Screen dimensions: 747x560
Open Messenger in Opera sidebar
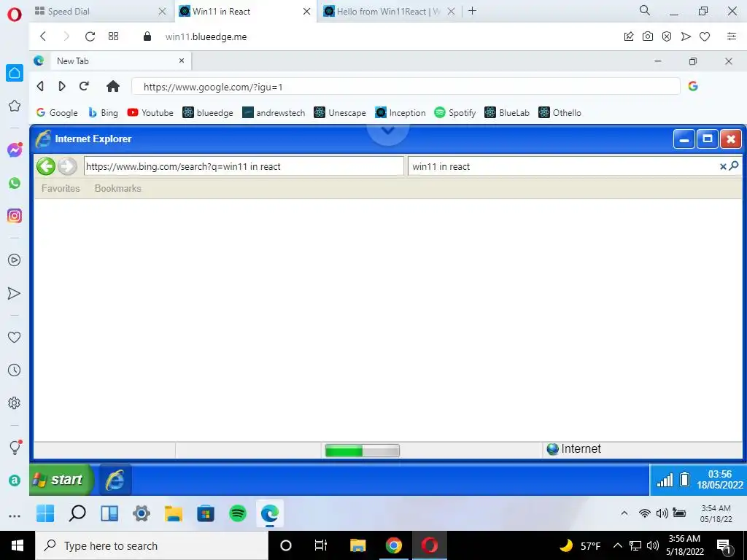pos(15,150)
